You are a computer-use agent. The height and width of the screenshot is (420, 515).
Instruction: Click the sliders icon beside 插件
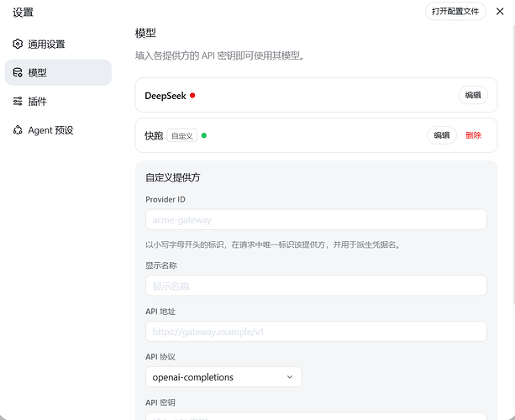tap(18, 101)
